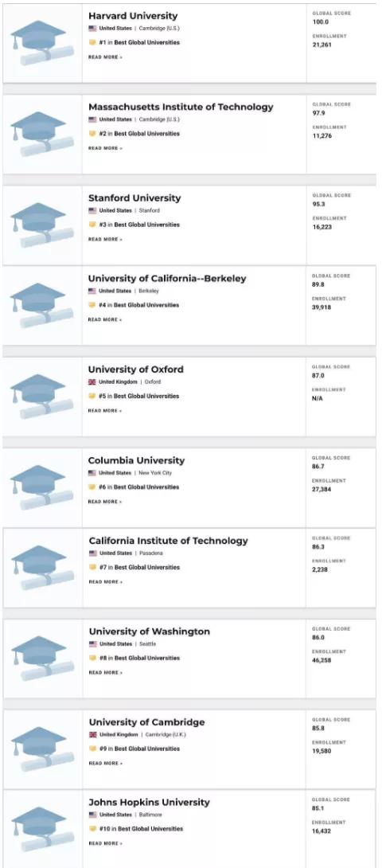Expand Read More under Stanford University
This screenshot has height=868, width=382.
(x=105, y=239)
